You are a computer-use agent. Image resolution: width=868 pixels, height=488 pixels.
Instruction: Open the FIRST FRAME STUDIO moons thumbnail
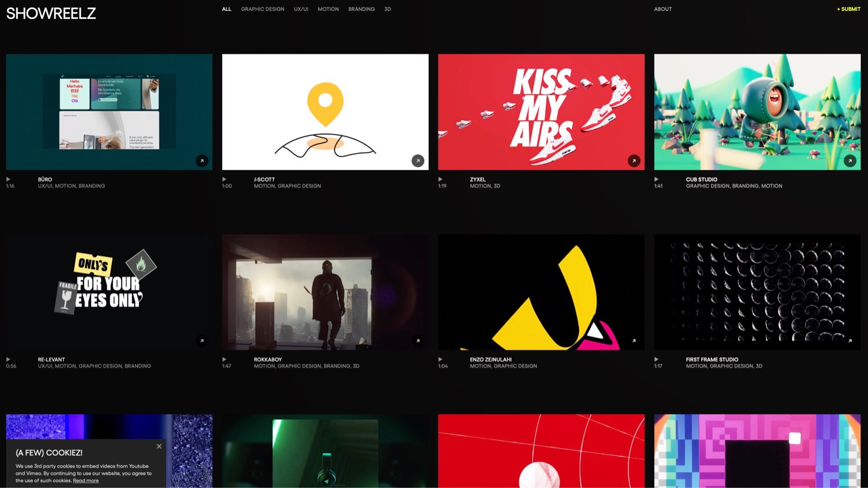[x=757, y=292]
